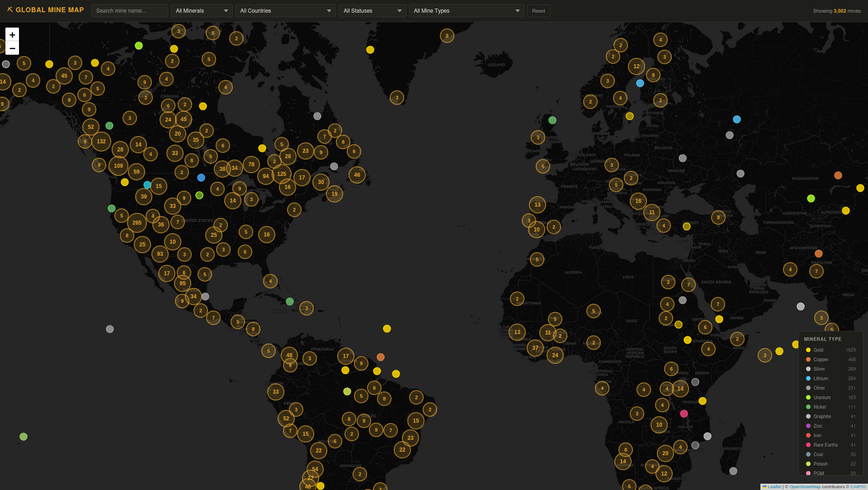This screenshot has height=490, width=868.
Task: Focus the Search mine name field
Action: pyautogui.click(x=130, y=11)
